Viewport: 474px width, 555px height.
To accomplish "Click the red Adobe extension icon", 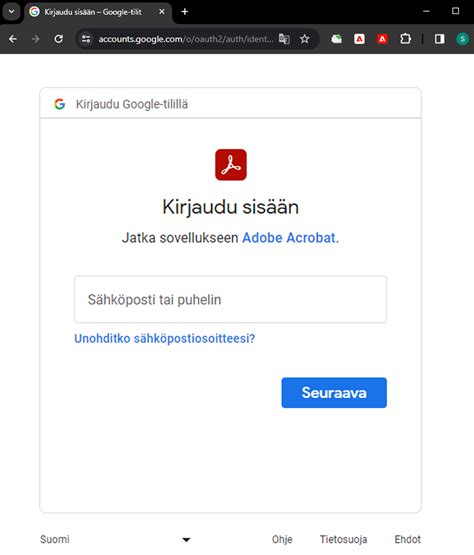I will pos(382,39).
